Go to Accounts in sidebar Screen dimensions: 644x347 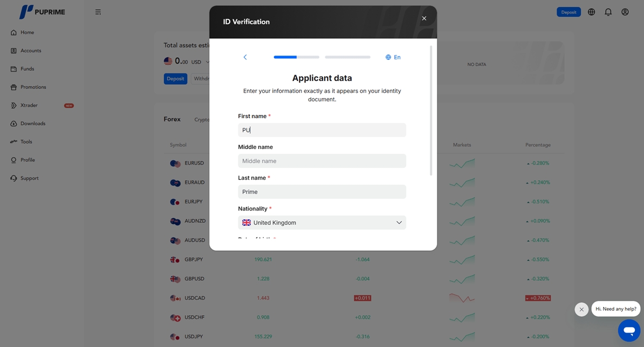click(x=31, y=51)
